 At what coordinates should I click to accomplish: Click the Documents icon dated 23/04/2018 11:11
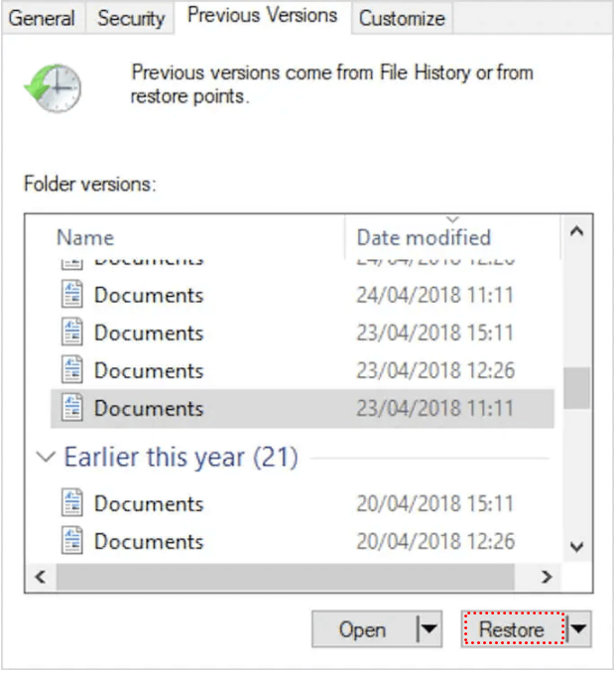[72, 408]
